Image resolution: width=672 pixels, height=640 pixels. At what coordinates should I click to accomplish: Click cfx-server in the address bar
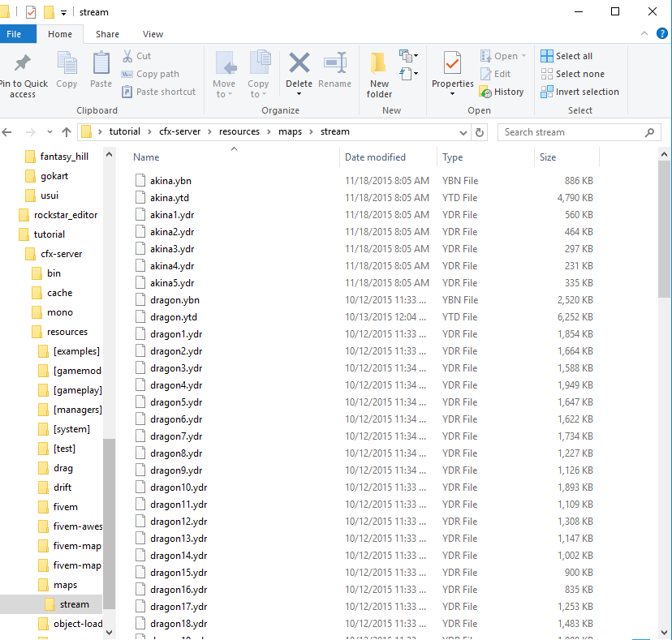[x=179, y=131]
